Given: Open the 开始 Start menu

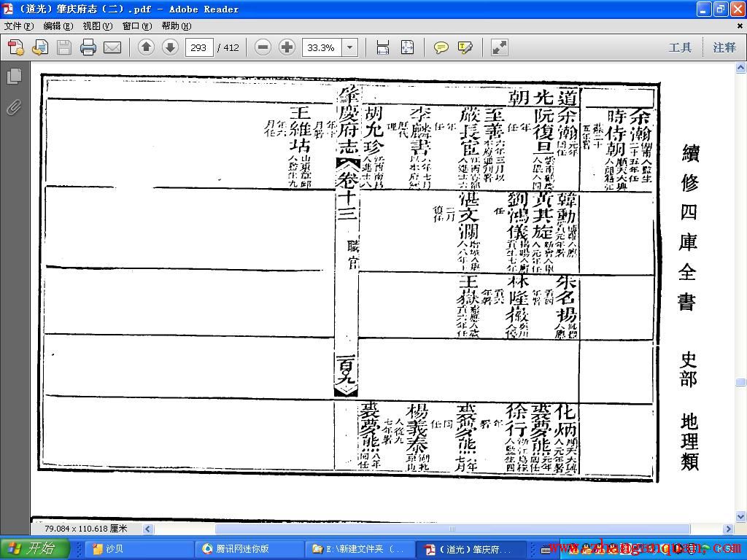Looking at the screenshot, I should [x=34, y=549].
